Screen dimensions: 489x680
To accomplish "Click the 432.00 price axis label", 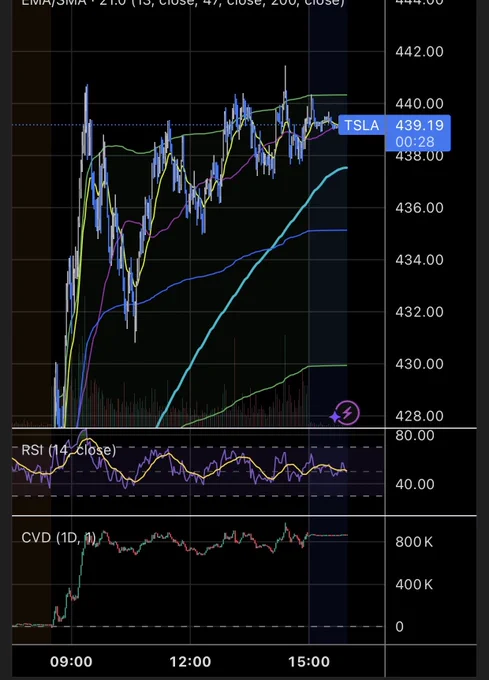I will pos(419,312).
